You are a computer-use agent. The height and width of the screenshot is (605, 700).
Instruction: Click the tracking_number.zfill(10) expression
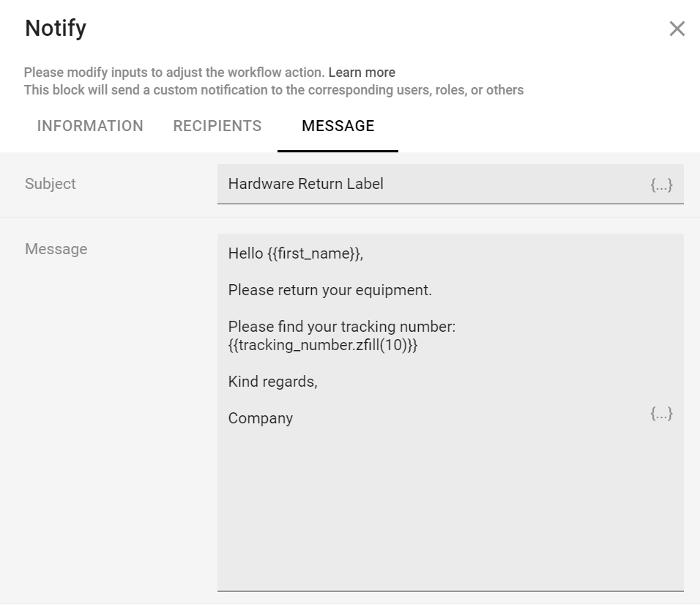323,345
